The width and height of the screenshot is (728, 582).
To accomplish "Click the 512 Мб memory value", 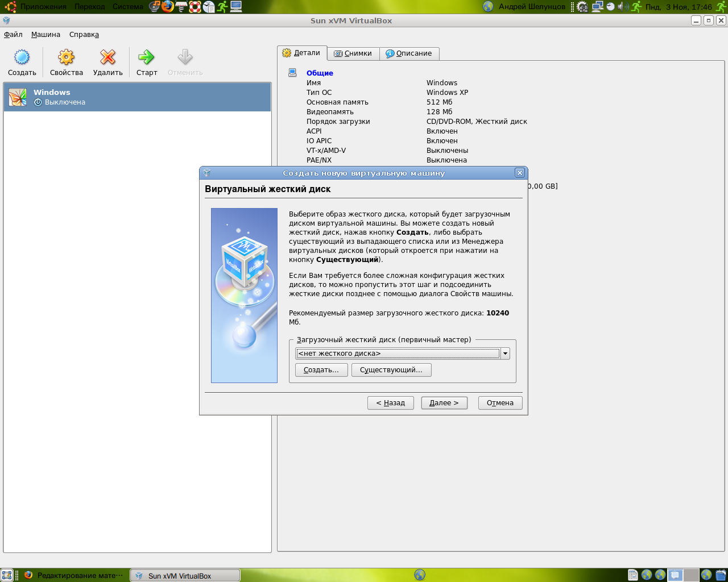I will click(x=439, y=102).
